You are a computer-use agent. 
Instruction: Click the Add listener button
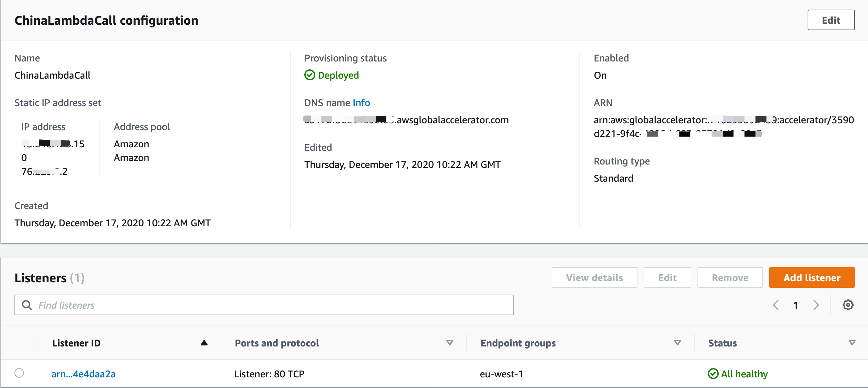click(x=812, y=277)
